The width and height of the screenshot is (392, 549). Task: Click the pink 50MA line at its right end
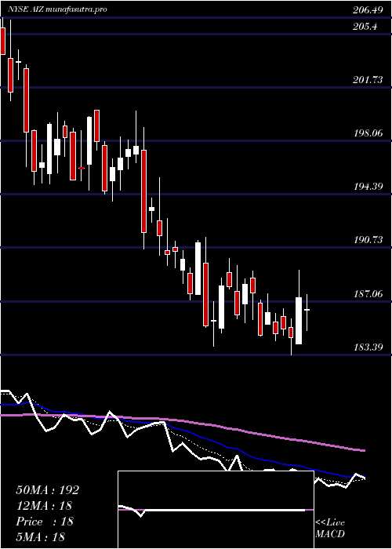[363, 450]
